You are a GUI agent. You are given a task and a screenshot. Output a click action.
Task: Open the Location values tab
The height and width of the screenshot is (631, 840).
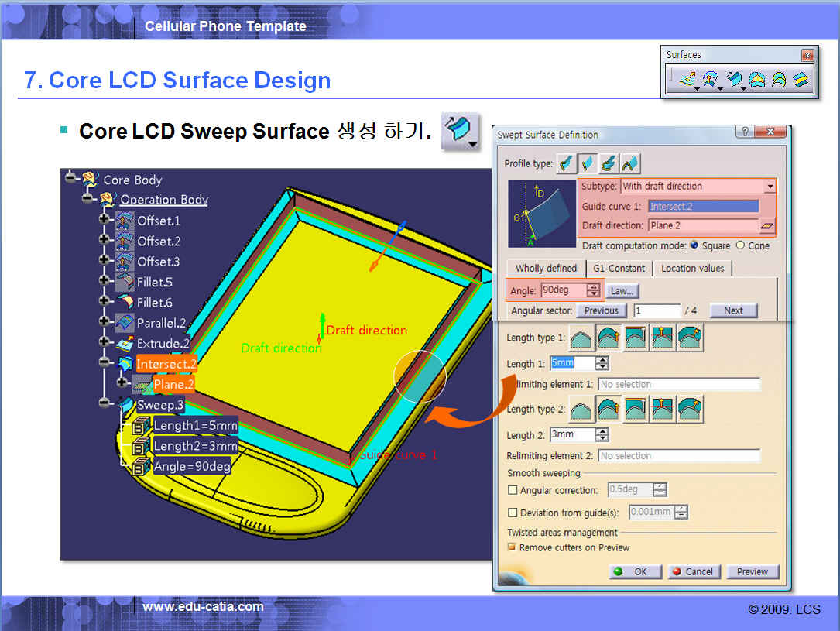coord(692,269)
